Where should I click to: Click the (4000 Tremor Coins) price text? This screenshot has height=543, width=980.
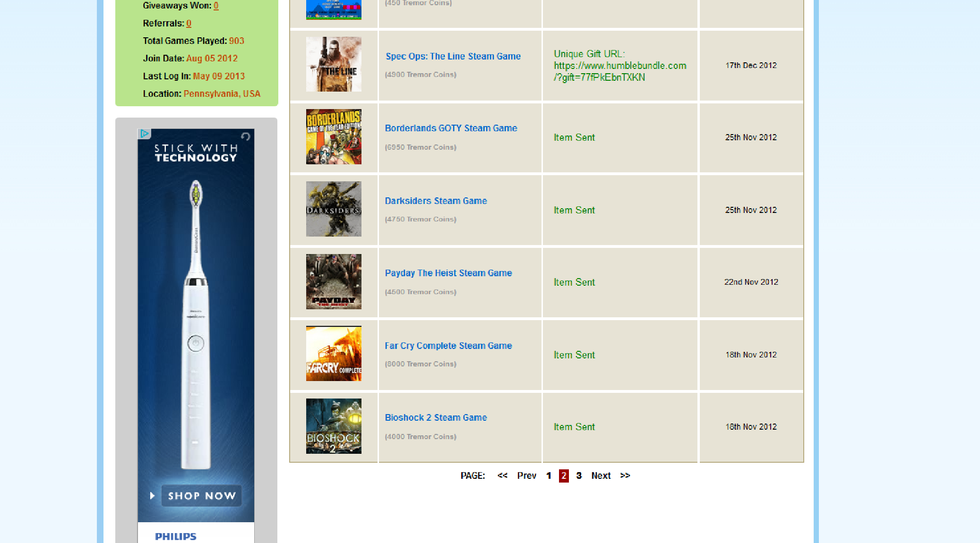[x=421, y=437]
